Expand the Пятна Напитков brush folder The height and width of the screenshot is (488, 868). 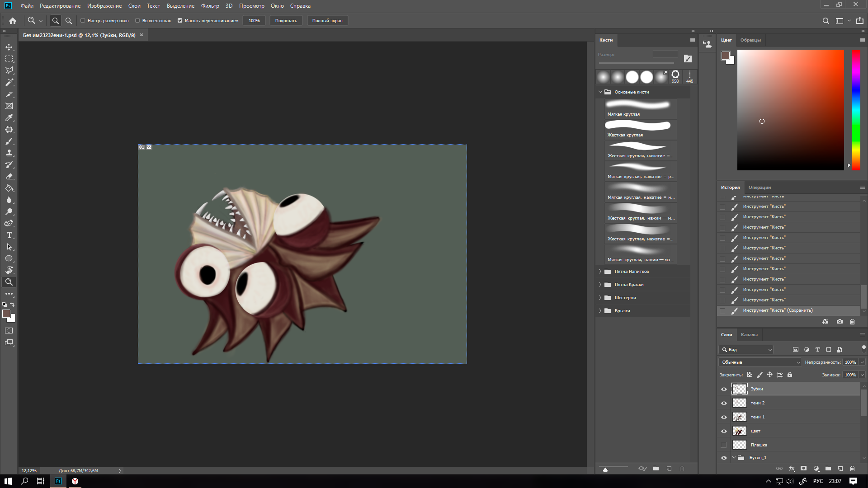click(x=600, y=272)
